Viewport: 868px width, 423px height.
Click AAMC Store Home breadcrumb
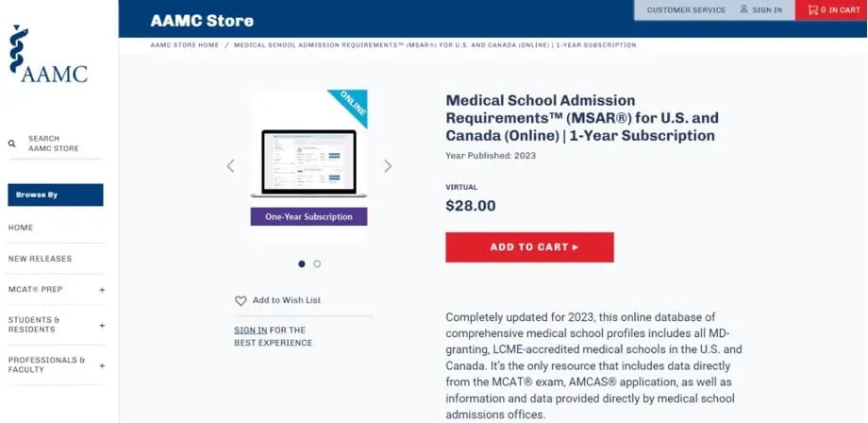tap(184, 44)
